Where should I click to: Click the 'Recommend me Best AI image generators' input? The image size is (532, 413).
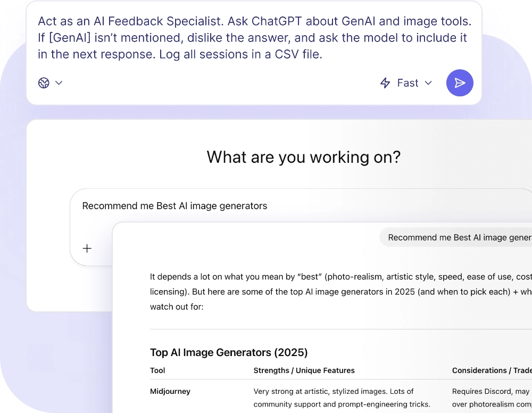pyautogui.click(x=174, y=206)
